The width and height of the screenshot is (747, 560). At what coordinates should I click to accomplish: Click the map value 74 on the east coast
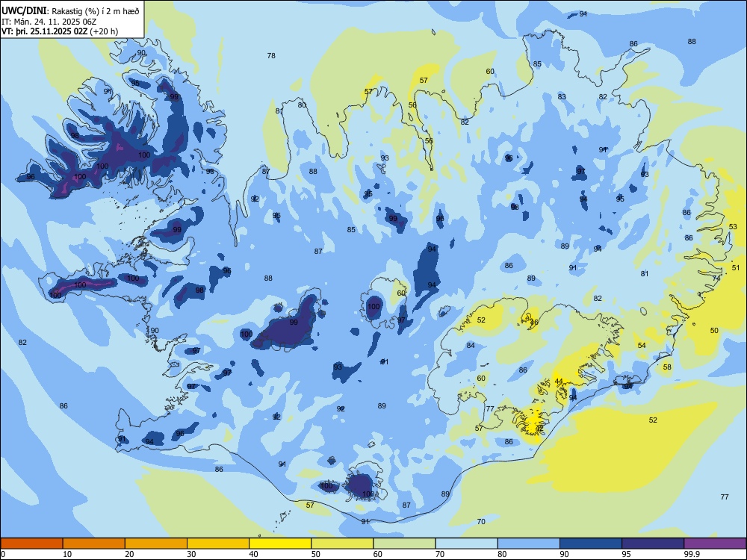coord(716,278)
